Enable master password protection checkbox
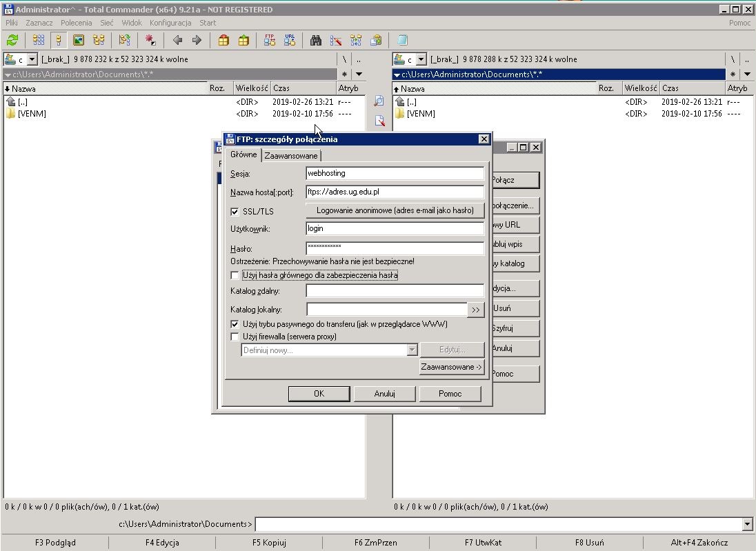The height and width of the screenshot is (551, 756). pyautogui.click(x=235, y=275)
